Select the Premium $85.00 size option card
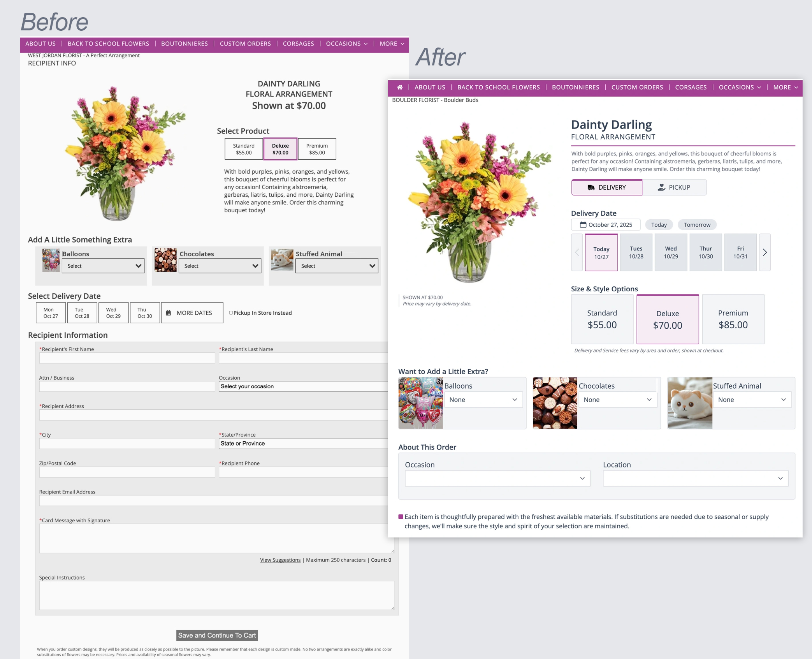 tap(733, 319)
